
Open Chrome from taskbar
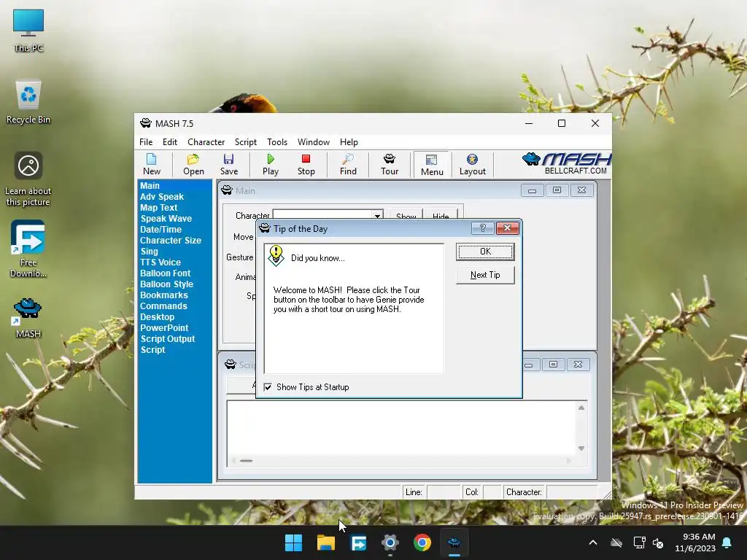[422, 542]
